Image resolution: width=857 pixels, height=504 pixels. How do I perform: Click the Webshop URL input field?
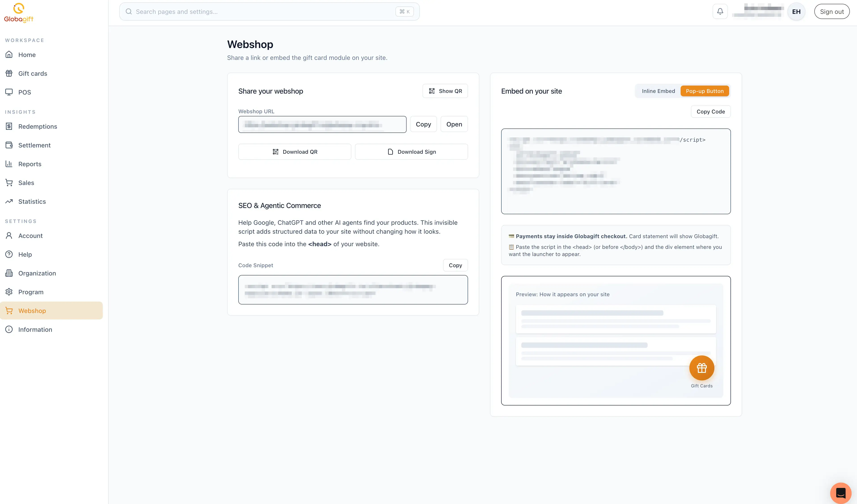[x=322, y=124]
